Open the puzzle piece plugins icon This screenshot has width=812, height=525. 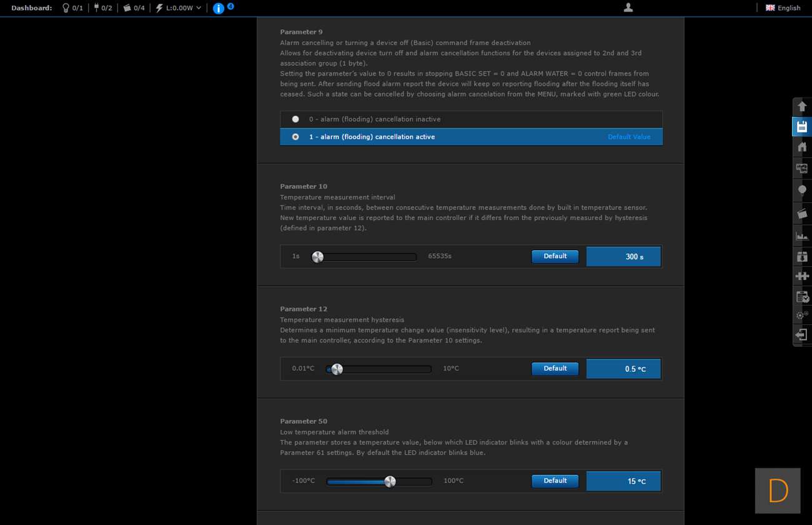pos(802,276)
